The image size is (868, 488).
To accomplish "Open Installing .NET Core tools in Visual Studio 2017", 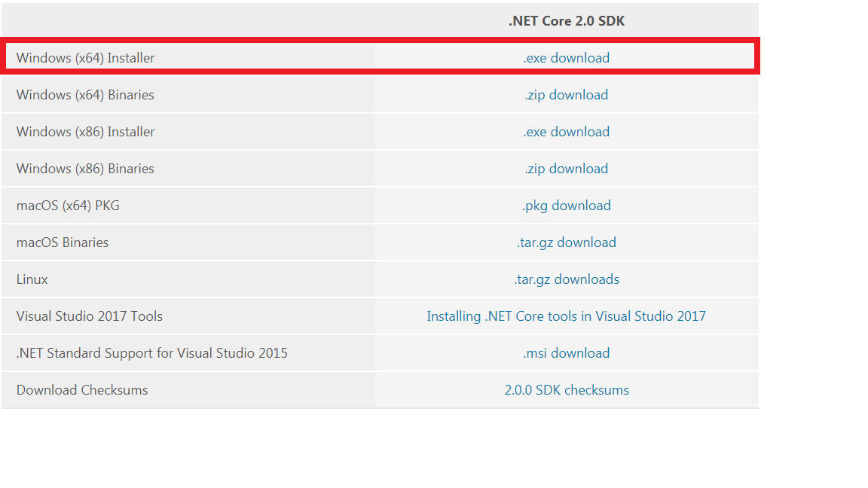I will (x=567, y=316).
